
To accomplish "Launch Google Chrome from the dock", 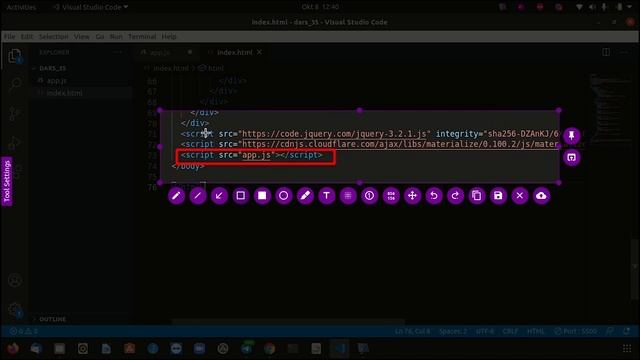I will click(269, 349).
